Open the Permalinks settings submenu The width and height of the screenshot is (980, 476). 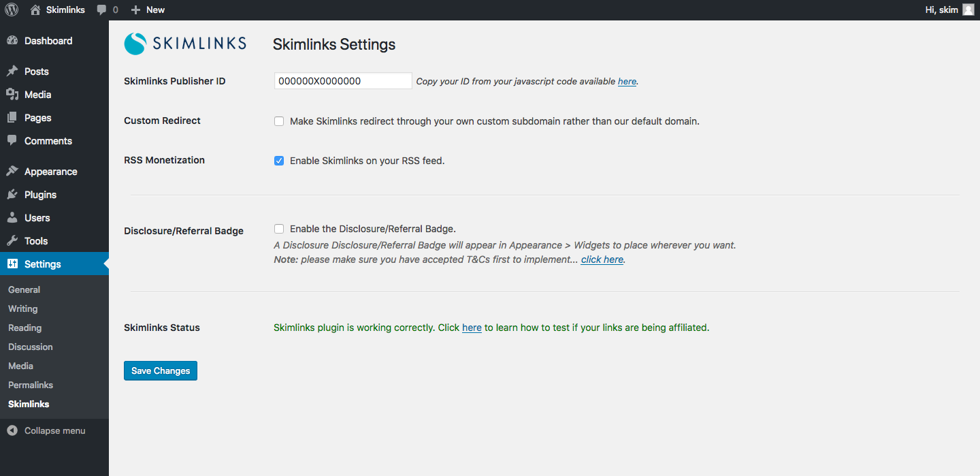click(31, 385)
